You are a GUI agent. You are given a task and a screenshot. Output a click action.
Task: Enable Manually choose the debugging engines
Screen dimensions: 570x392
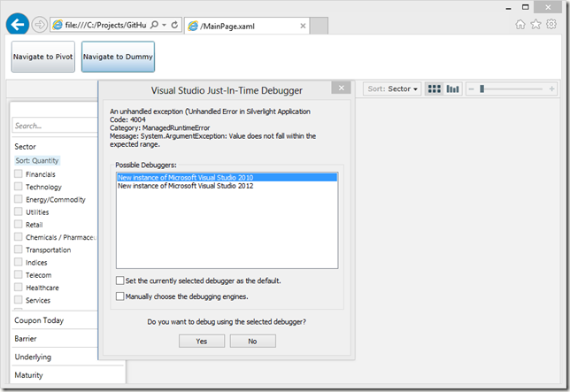pyautogui.click(x=120, y=296)
